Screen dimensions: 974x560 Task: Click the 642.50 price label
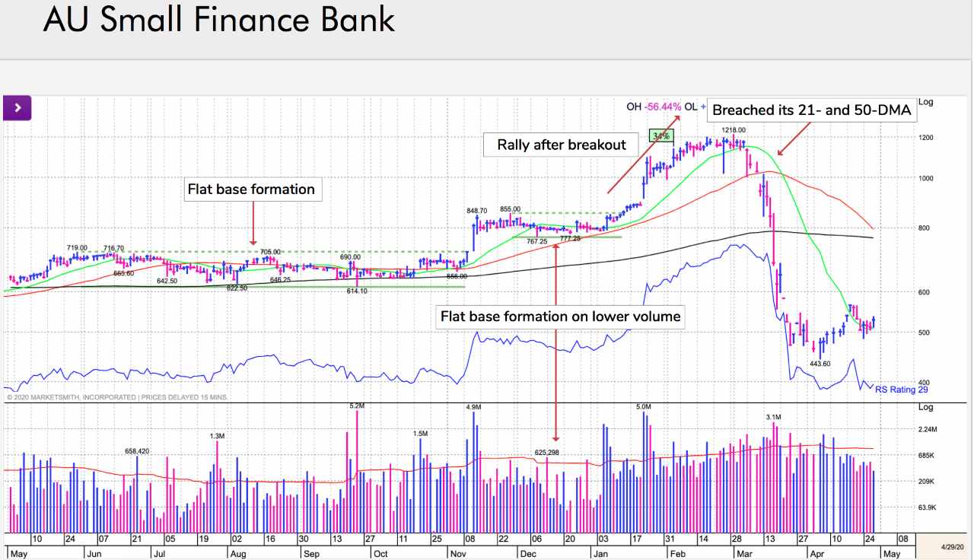(167, 281)
